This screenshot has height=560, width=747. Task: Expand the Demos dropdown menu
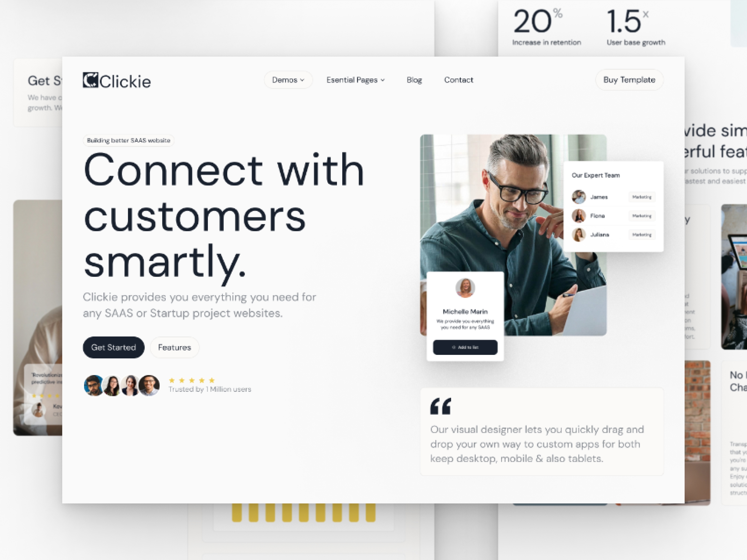tap(287, 79)
